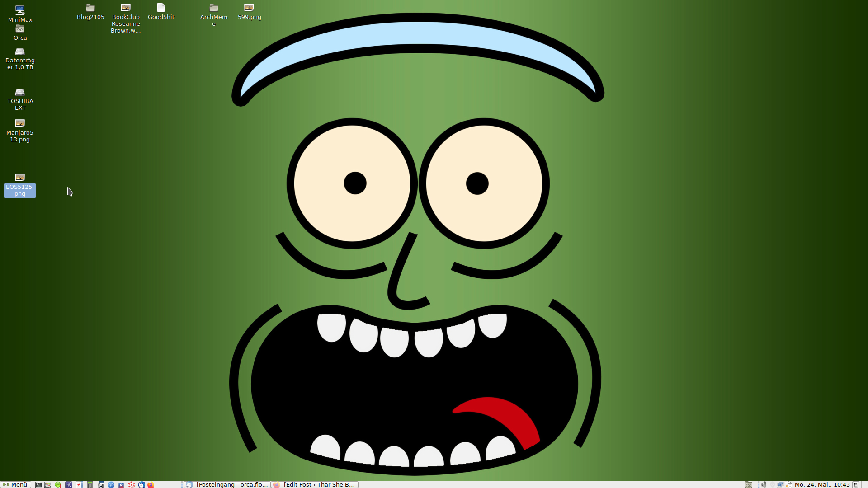Switch to the Edit Post browser window
Image resolution: width=868 pixels, height=488 pixels.
pos(315,484)
